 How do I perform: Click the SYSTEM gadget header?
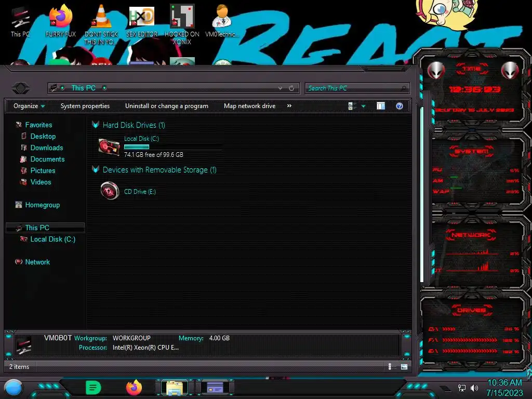[x=472, y=151]
